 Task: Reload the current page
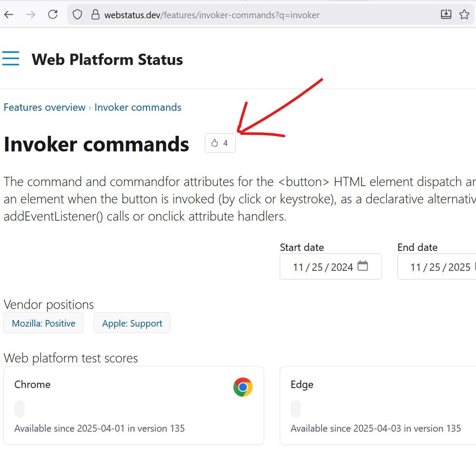[x=53, y=14]
